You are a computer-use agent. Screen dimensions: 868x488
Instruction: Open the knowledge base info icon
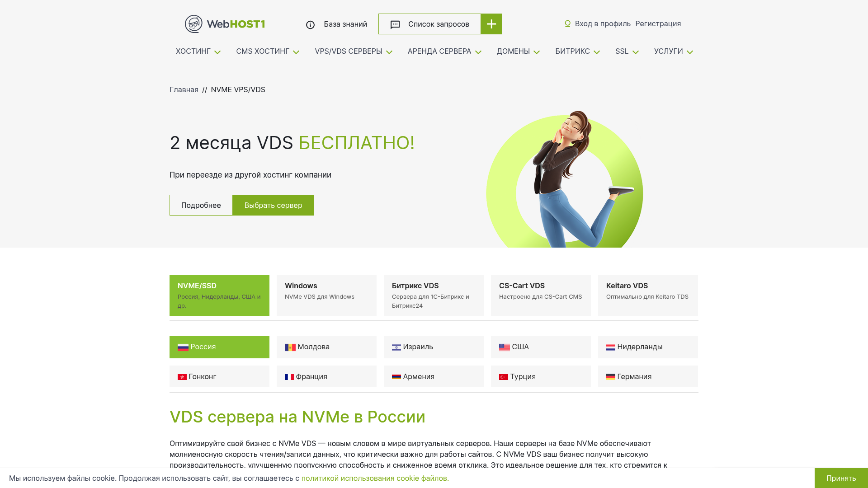(310, 25)
